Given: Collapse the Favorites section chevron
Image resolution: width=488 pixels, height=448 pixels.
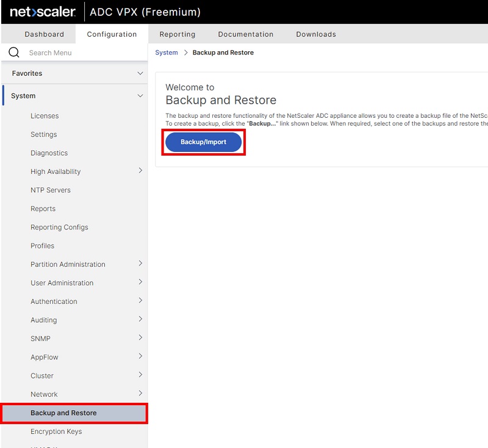Looking at the screenshot, I should point(140,73).
